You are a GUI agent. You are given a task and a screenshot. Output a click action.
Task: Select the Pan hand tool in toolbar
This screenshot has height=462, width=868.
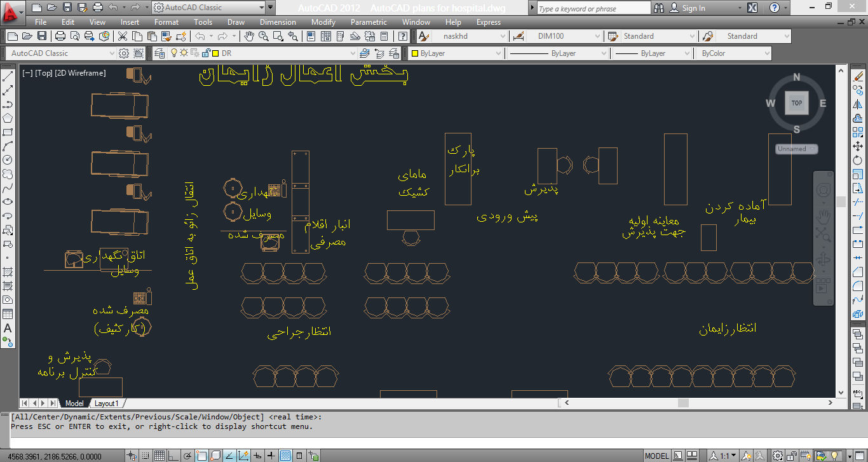tap(249, 36)
